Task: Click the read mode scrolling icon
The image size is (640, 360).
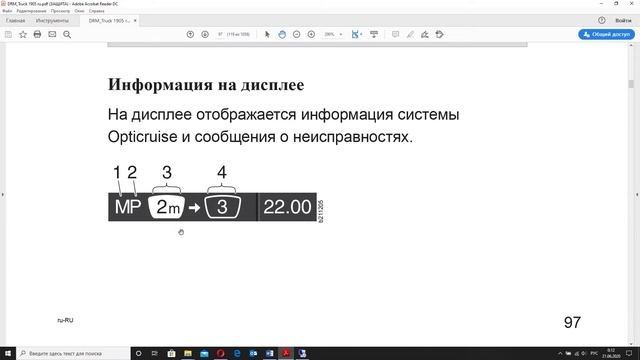Action: click(374, 34)
